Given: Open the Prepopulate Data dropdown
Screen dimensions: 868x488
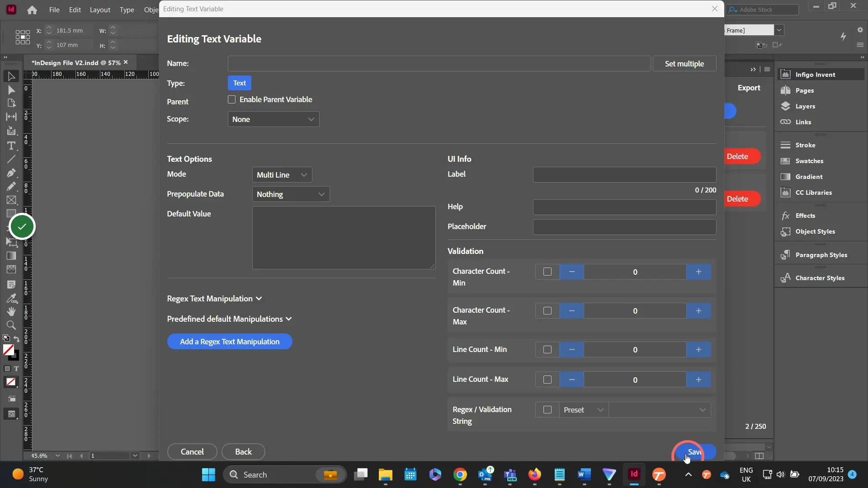Looking at the screenshot, I should 291,194.
